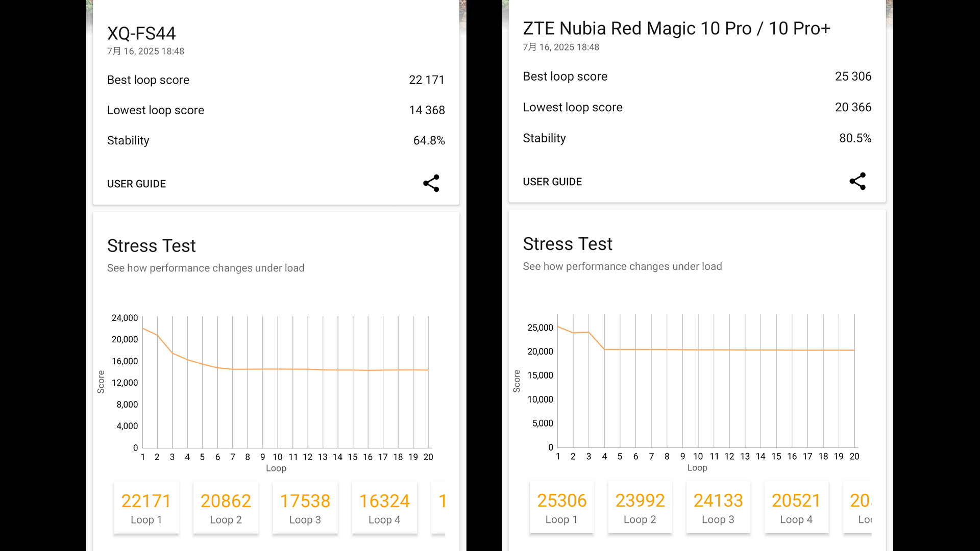
Task: Click the date under ZTE Nubia title
Action: point(561,47)
